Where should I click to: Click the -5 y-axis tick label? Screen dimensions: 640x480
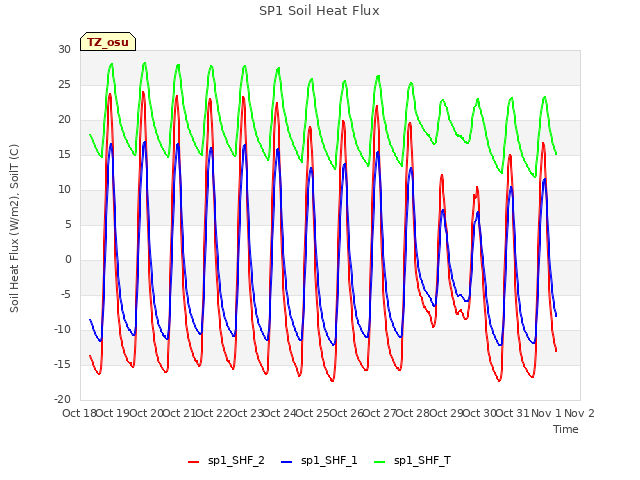(66, 294)
